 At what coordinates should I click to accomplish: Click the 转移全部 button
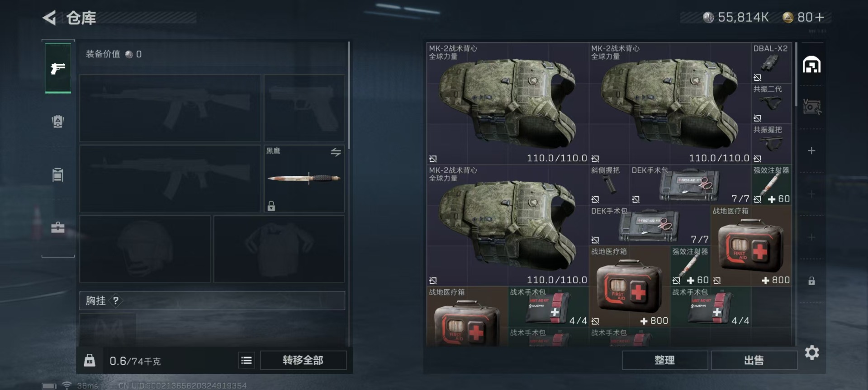[x=303, y=360]
